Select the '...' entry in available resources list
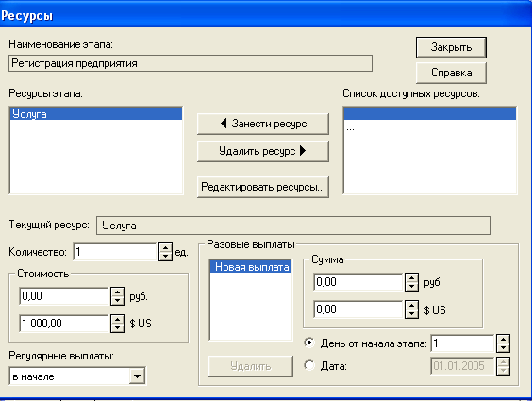Viewport: 532px width, 401px height. coord(430,127)
